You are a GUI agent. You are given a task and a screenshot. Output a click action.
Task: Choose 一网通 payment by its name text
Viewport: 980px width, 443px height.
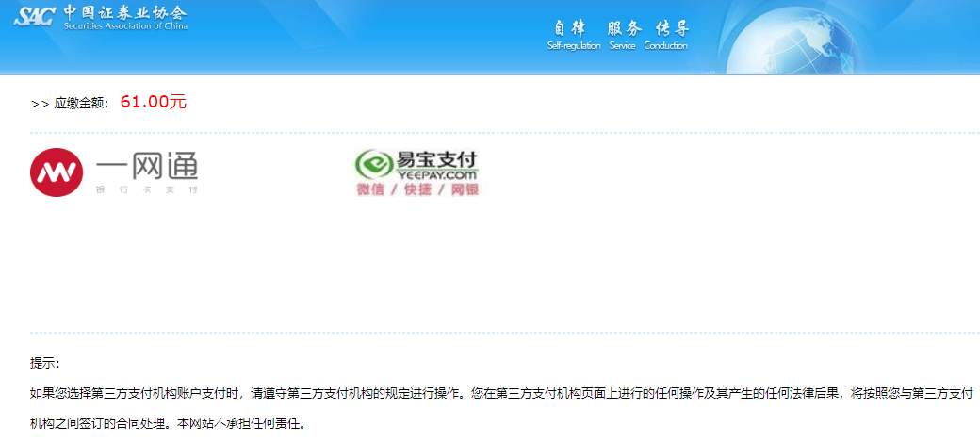pos(148,167)
